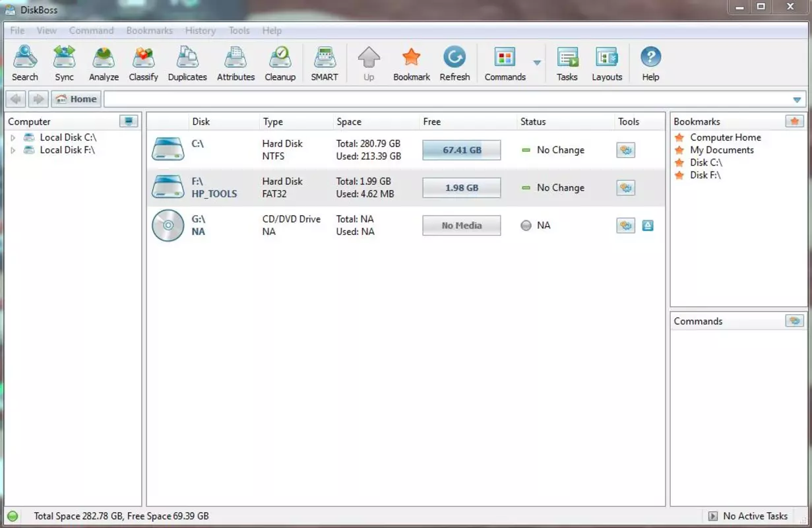Open tools icon for the C:\ row
The height and width of the screenshot is (528, 812).
point(626,150)
